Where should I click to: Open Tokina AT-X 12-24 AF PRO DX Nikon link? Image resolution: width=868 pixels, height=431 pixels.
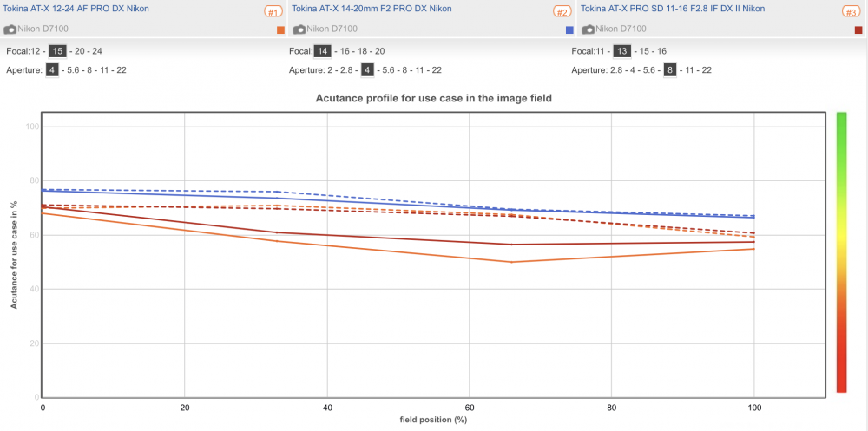click(76, 9)
